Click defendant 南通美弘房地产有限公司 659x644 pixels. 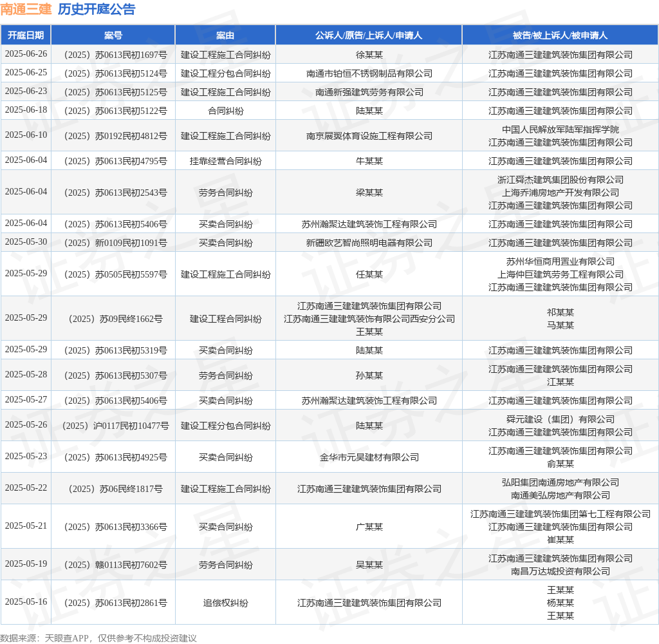561,495
